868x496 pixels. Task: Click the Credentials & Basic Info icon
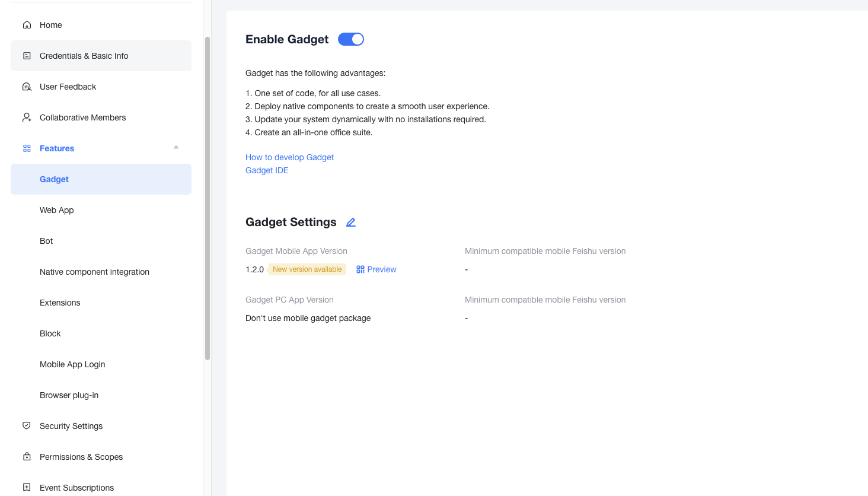(27, 56)
